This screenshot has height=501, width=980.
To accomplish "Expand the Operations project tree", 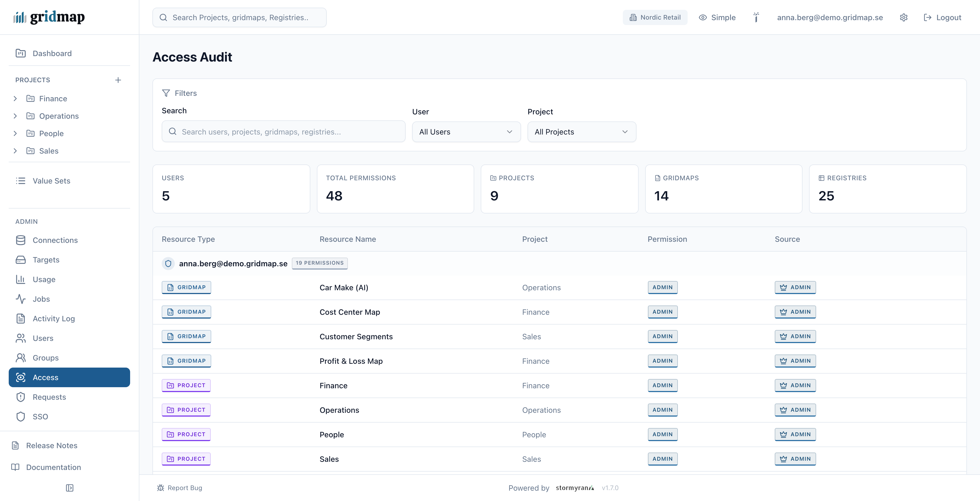I will pos(15,116).
